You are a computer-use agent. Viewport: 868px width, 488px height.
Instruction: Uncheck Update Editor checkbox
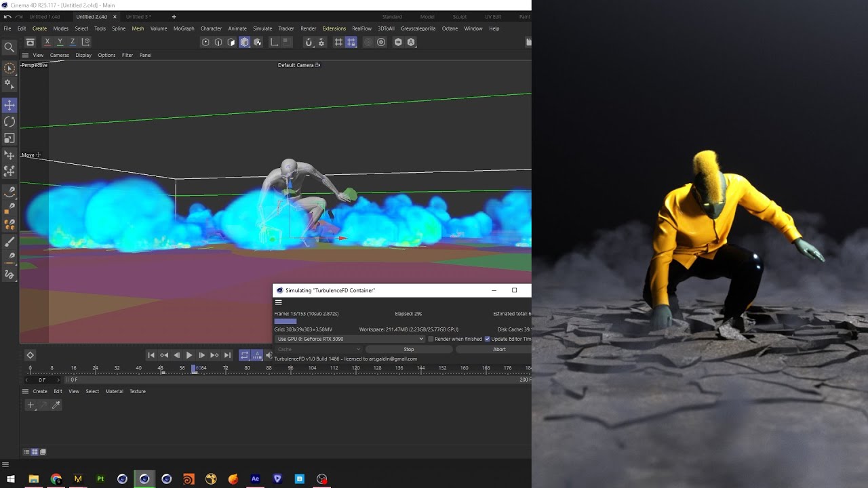coord(488,339)
